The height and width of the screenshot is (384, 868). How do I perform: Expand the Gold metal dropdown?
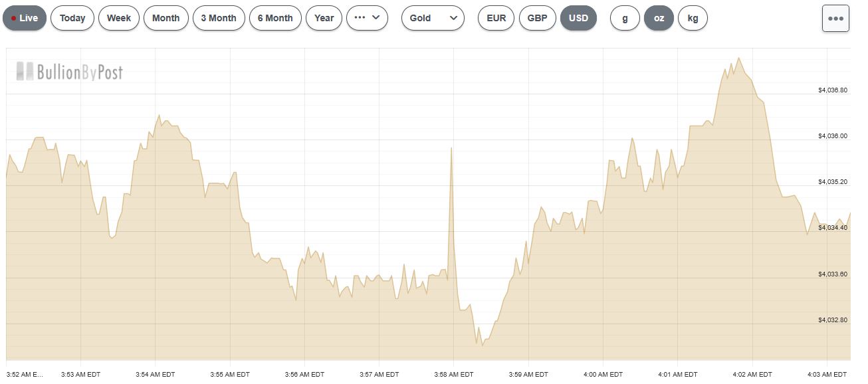(x=433, y=18)
